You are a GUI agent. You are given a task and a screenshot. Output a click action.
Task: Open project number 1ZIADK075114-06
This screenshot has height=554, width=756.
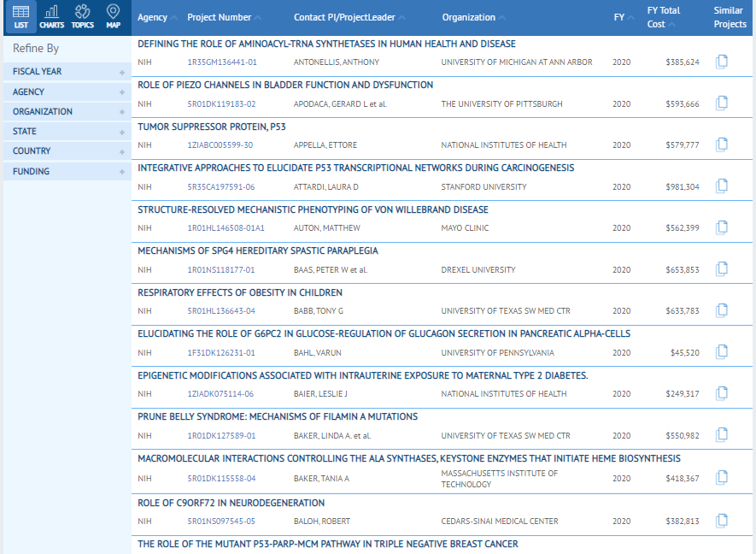220,394
